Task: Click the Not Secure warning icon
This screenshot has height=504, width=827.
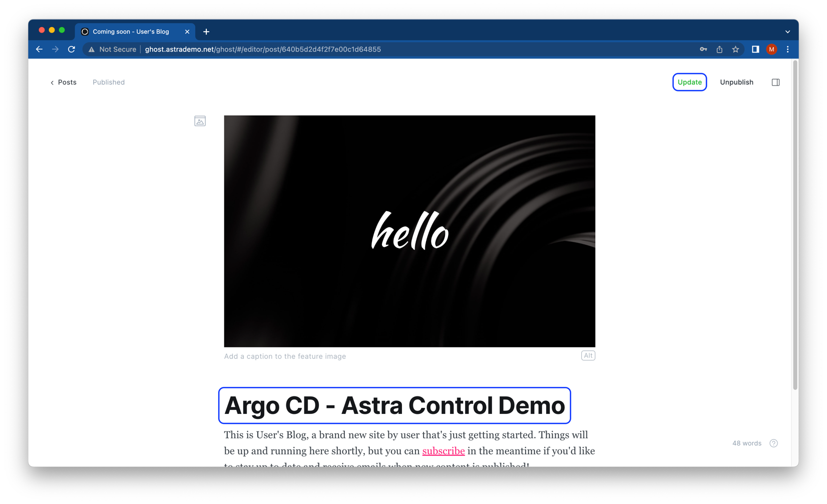Action: pos(92,50)
